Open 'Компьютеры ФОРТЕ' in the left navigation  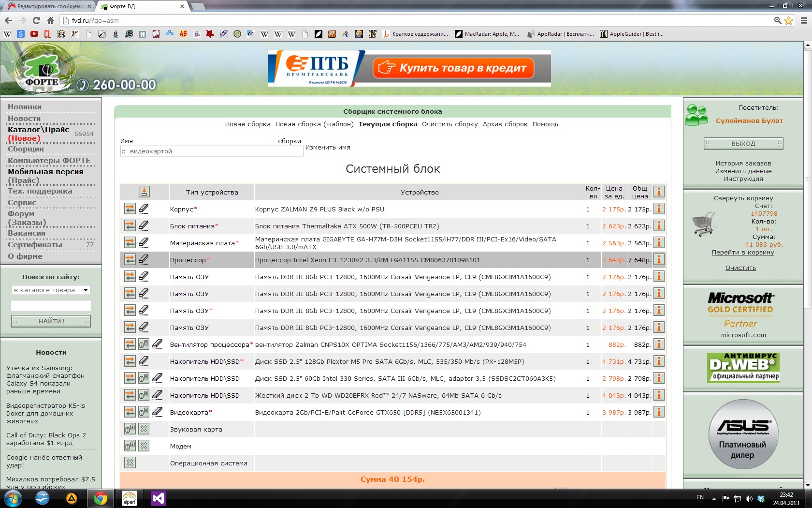tap(49, 160)
